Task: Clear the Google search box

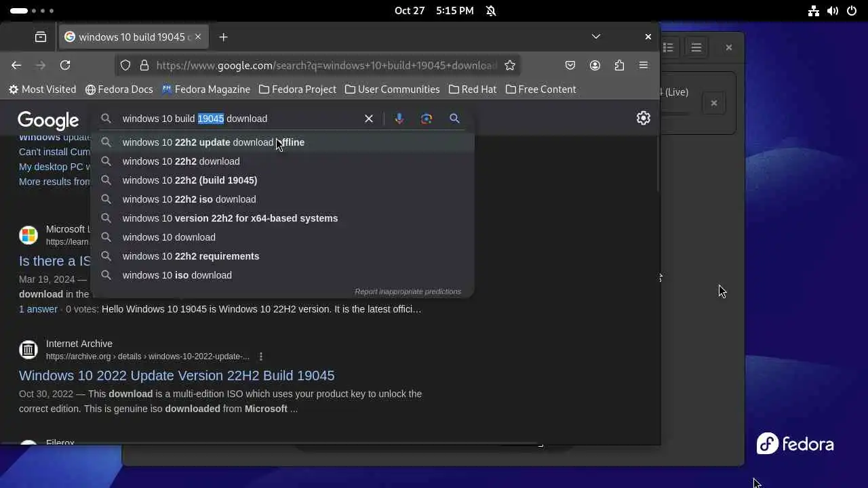Action: click(x=369, y=119)
